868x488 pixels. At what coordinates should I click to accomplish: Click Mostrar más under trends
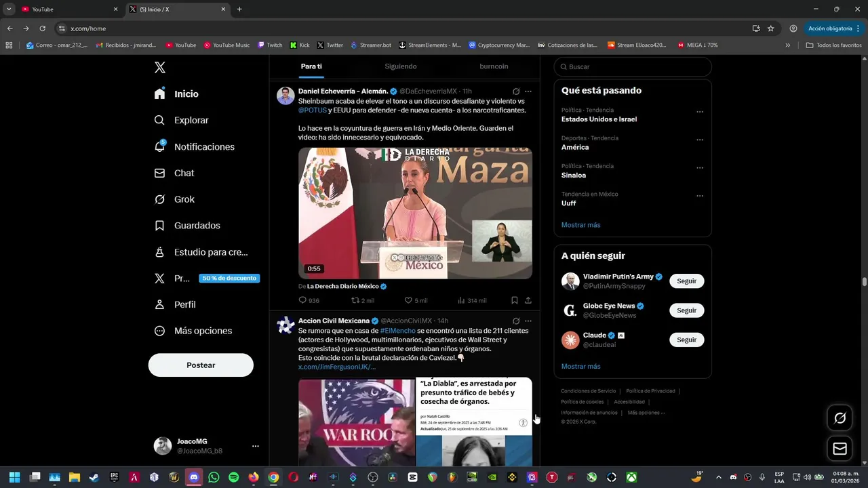[x=580, y=225]
